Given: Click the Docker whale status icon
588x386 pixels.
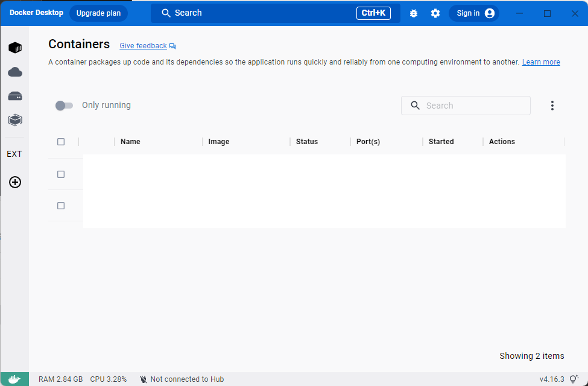Looking at the screenshot, I should point(14,379).
